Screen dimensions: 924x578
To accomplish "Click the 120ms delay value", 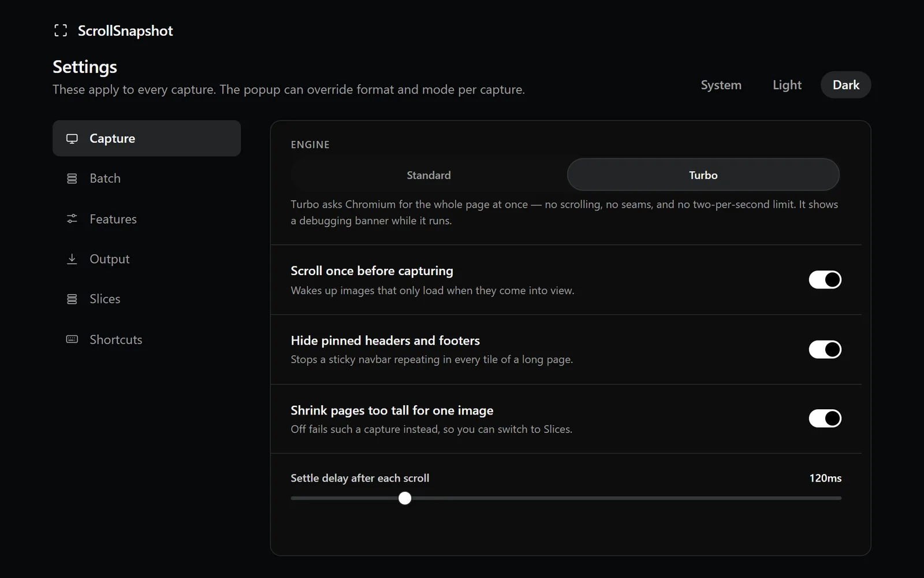I will click(825, 478).
